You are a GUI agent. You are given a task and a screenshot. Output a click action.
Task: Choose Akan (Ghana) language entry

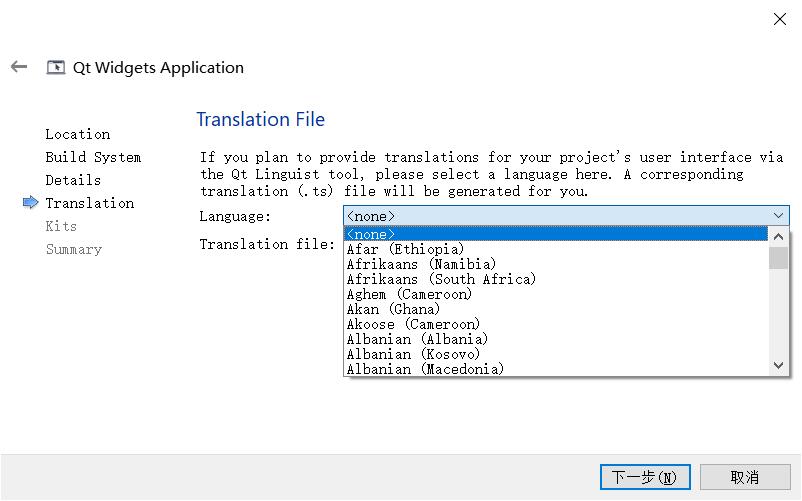click(393, 309)
